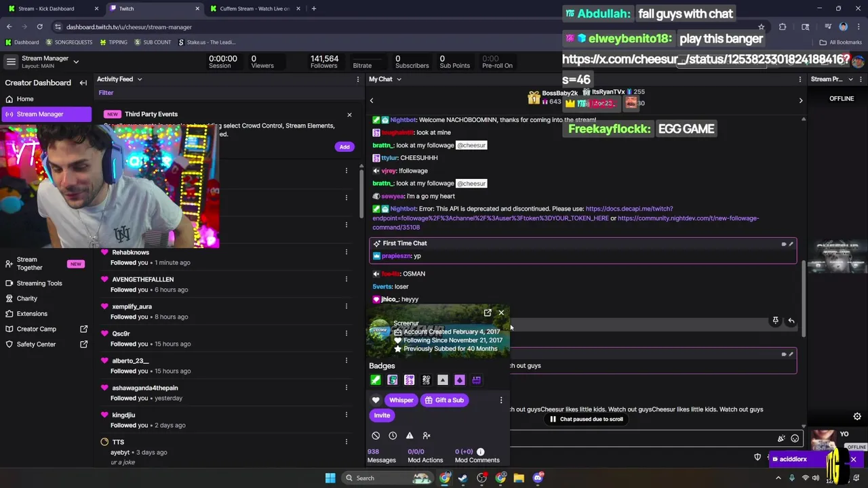Image resolution: width=868 pixels, height=488 pixels.
Task: Pin the highlighted chat message
Action: point(776,321)
